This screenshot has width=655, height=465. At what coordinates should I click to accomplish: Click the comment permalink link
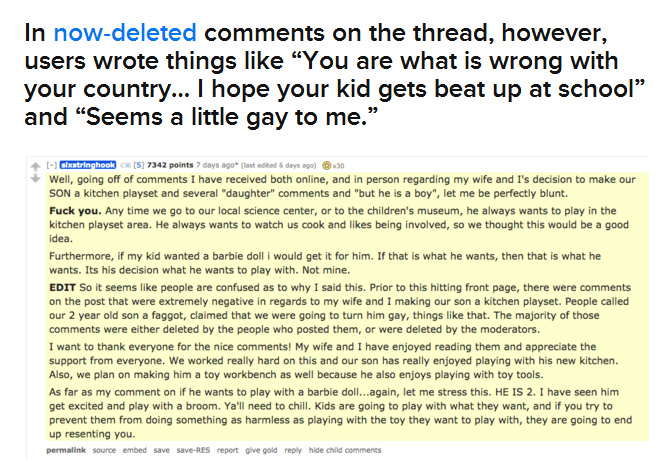tap(64, 451)
